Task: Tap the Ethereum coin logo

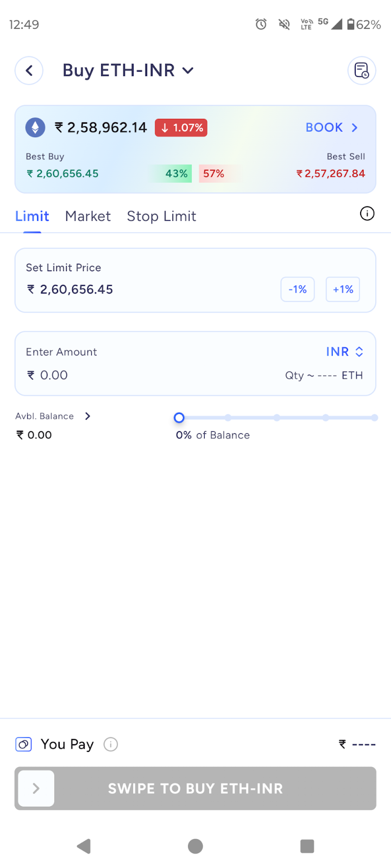Action: (35, 127)
